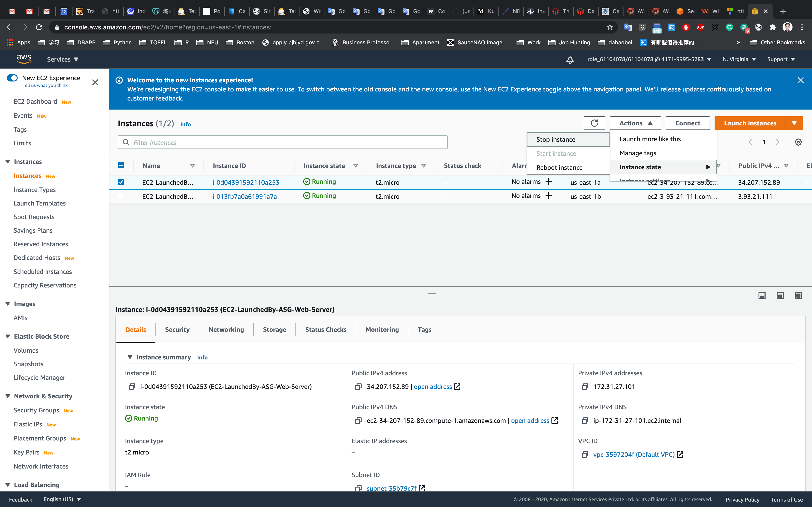Bookmark this page with the star icon
This screenshot has height=507, width=812.
tap(610, 27)
